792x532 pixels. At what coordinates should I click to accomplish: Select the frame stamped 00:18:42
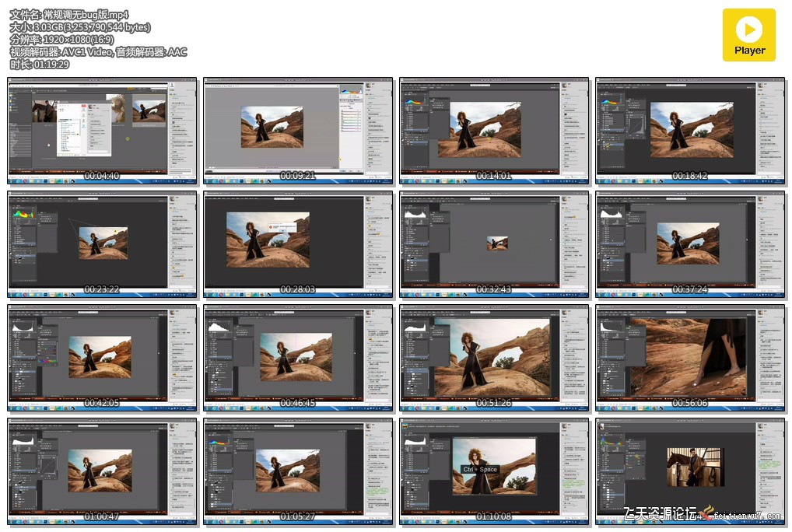click(690, 131)
